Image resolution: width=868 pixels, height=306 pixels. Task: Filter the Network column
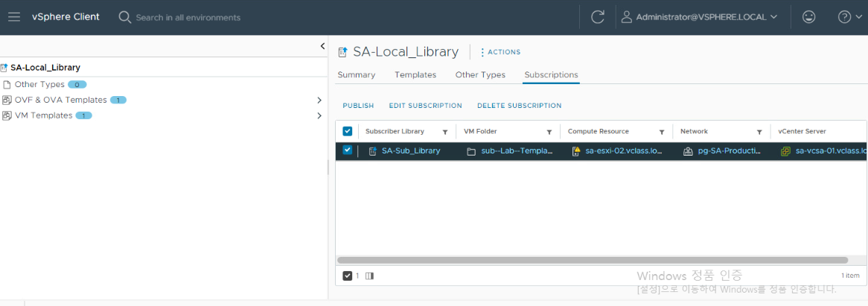click(759, 133)
